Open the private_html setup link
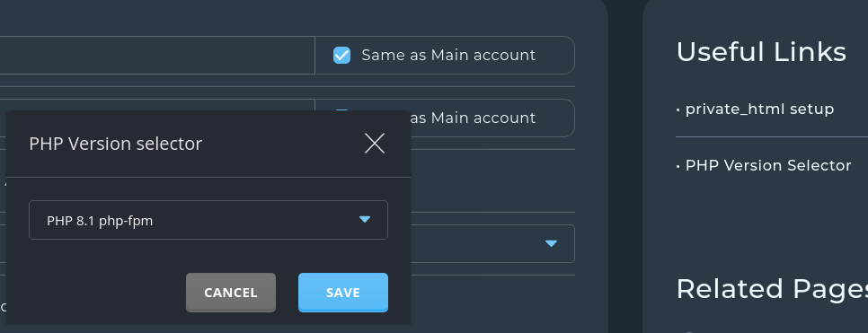 759,109
